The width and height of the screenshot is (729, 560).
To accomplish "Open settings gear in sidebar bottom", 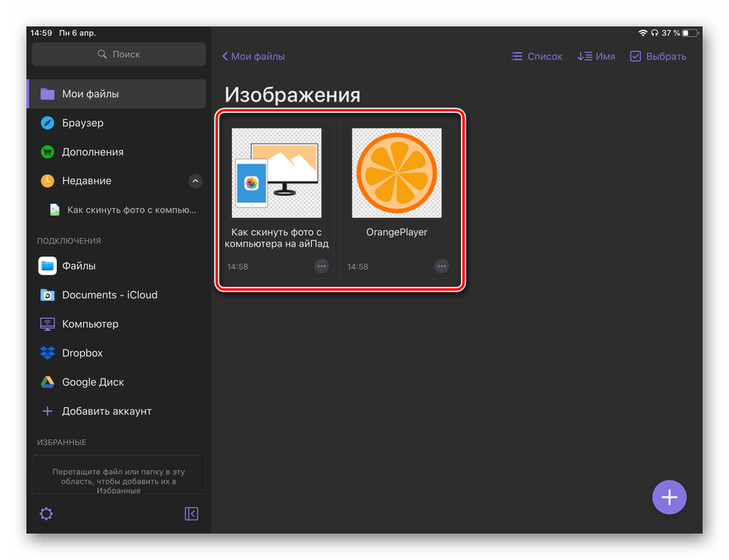I will tap(46, 514).
